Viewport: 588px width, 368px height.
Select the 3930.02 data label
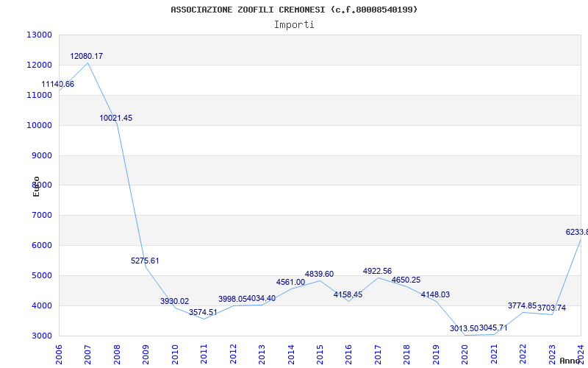pos(175,301)
